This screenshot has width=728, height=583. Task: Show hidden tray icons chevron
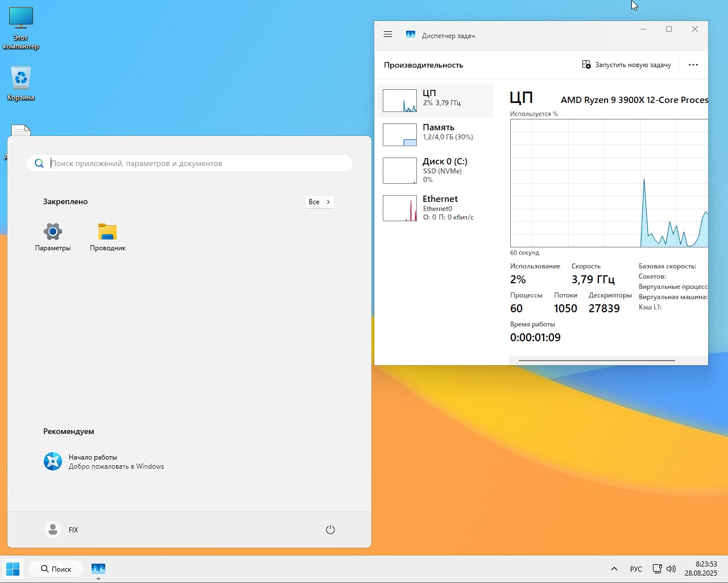tap(614, 569)
